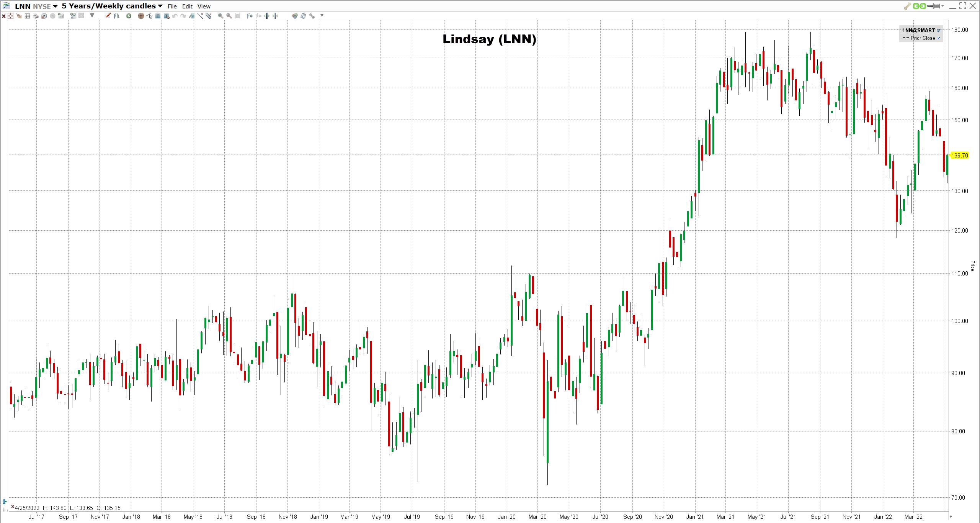The height and width of the screenshot is (523, 980).
Task: Click the chart indicator study icon
Action: 73,16
